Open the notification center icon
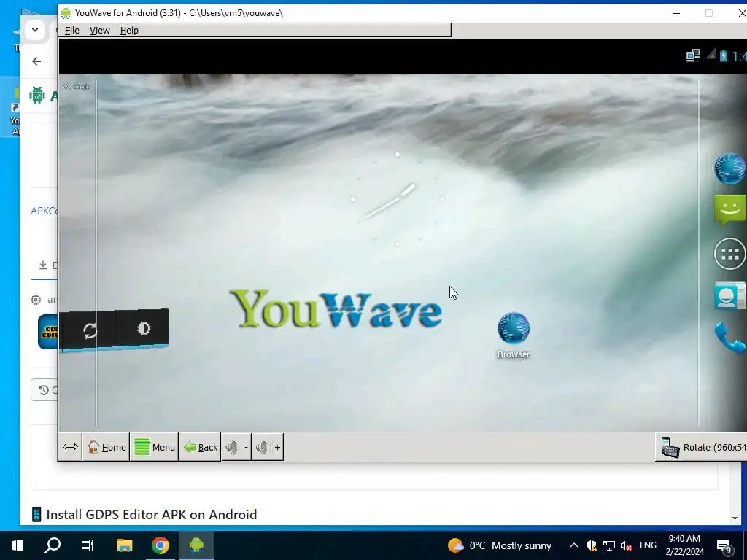Viewport: 747px width, 560px height. (x=724, y=546)
